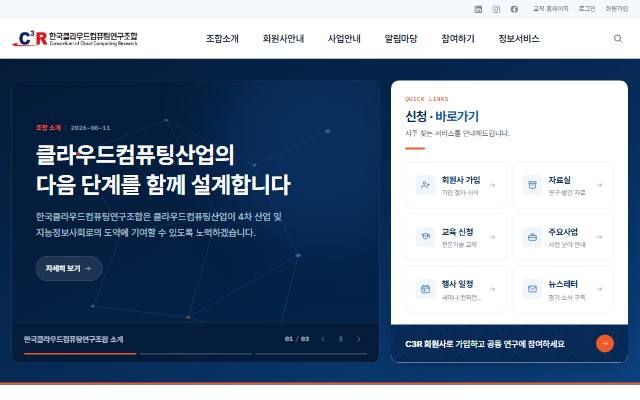Image resolution: width=640 pixels, height=400 pixels.
Task: Open the 회원사안내 menu
Action: 283,39
